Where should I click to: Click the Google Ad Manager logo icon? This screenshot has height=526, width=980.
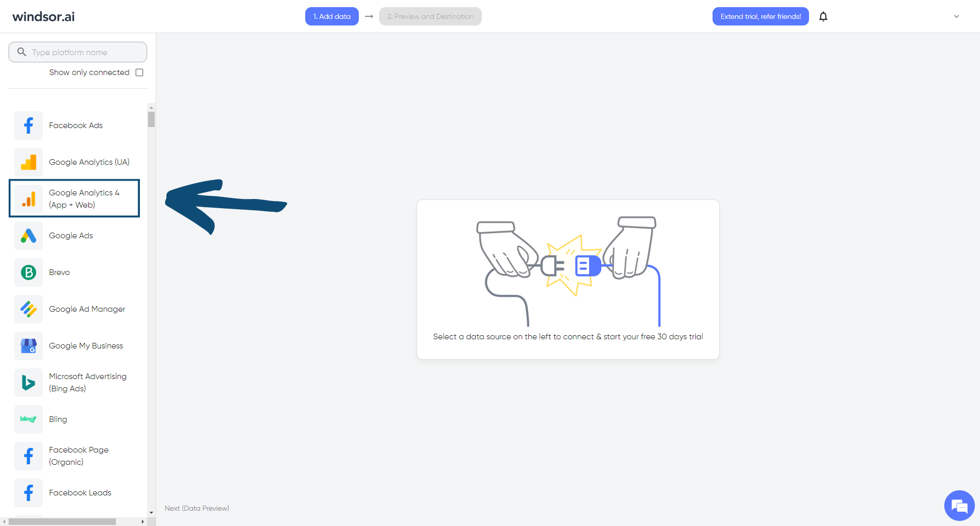click(29, 309)
